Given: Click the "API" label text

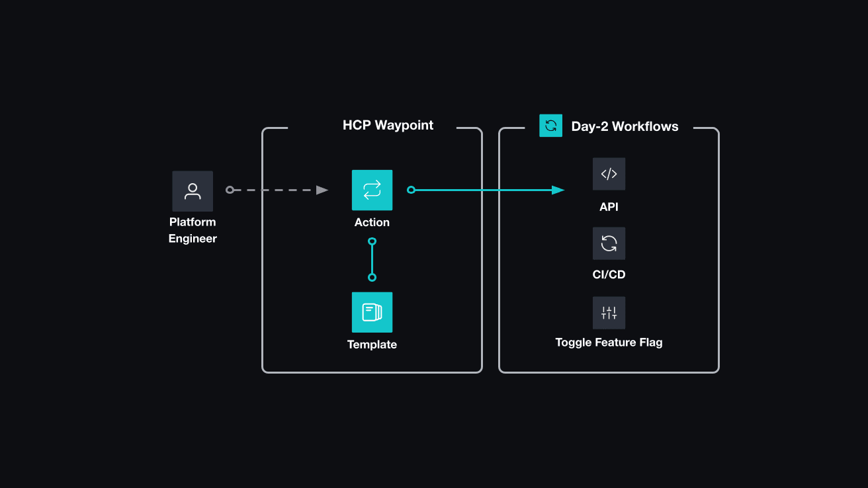Looking at the screenshot, I should click(x=609, y=207).
